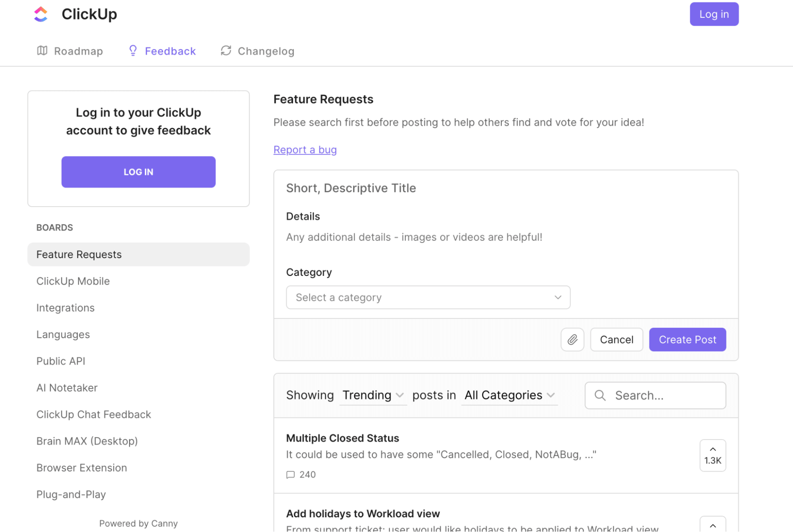Viewport: 793px width, 532px height.
Task: Click the Report a bug link
Action: [305, 149]
